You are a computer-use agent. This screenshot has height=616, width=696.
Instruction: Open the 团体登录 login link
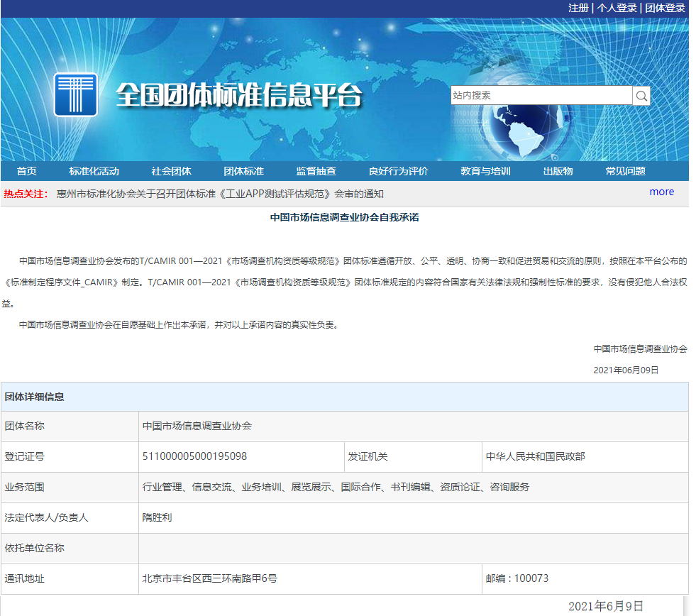click(665, 8)
